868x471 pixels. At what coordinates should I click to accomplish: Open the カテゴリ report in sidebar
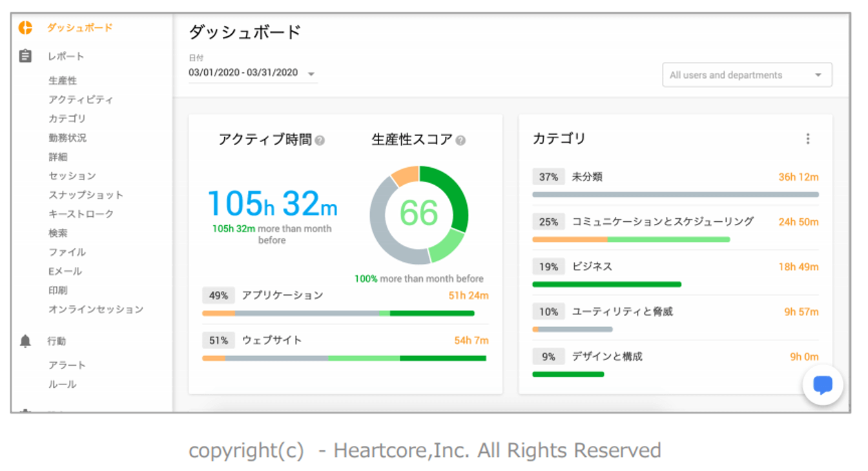pyautogui.click(x=67, y=119)
